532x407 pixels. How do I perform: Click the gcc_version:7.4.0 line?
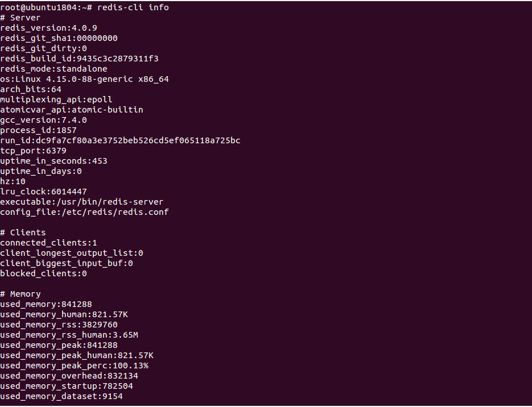click(x=43, y=120)
